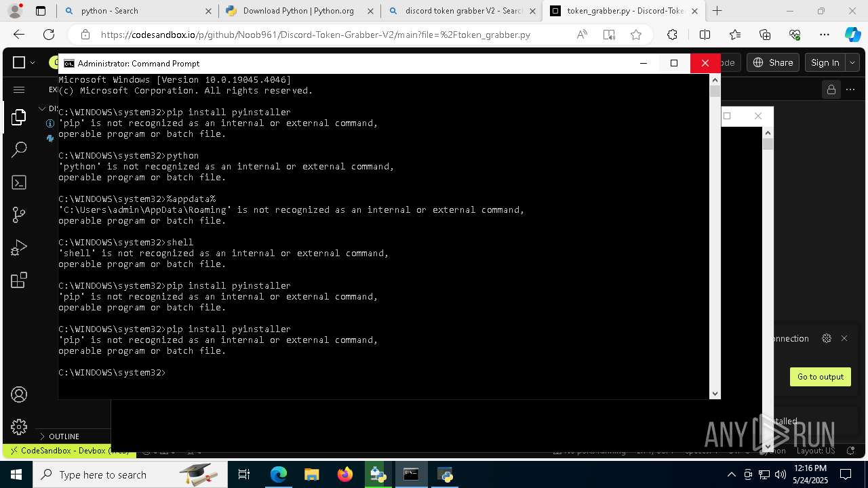Open Firefox from taskbar

click(345, 474)
